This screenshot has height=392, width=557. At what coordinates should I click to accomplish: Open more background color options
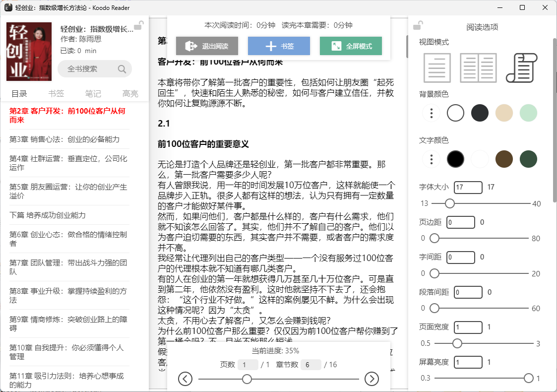[x=431, y=113]
